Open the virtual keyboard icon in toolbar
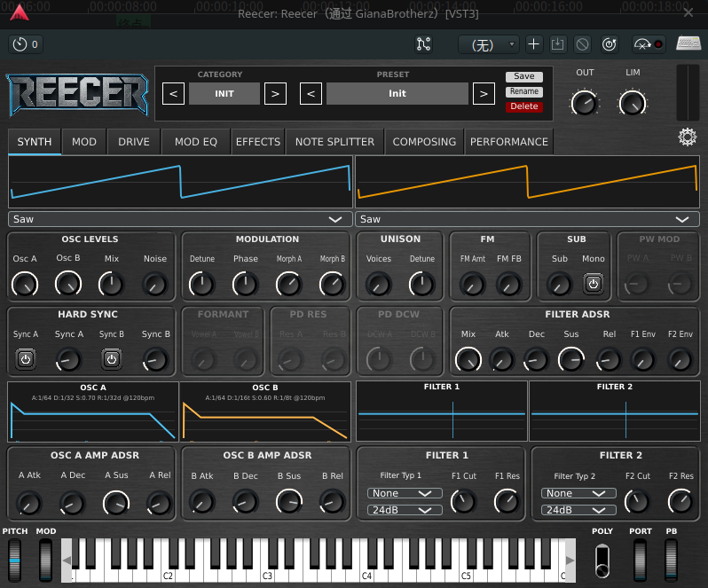Screen dimensions: 708x588 point(688,43)
